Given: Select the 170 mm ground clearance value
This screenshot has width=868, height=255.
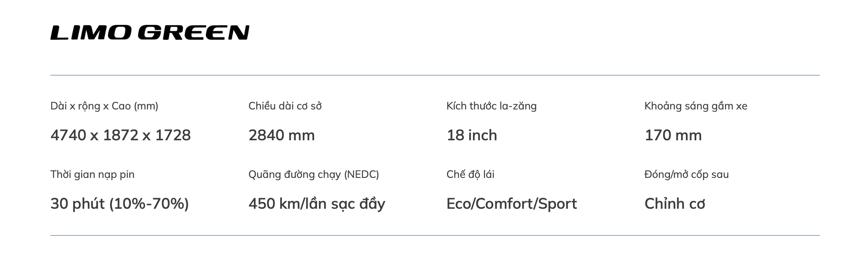Looking at the screenshot, I should click(x=673, y=135).
